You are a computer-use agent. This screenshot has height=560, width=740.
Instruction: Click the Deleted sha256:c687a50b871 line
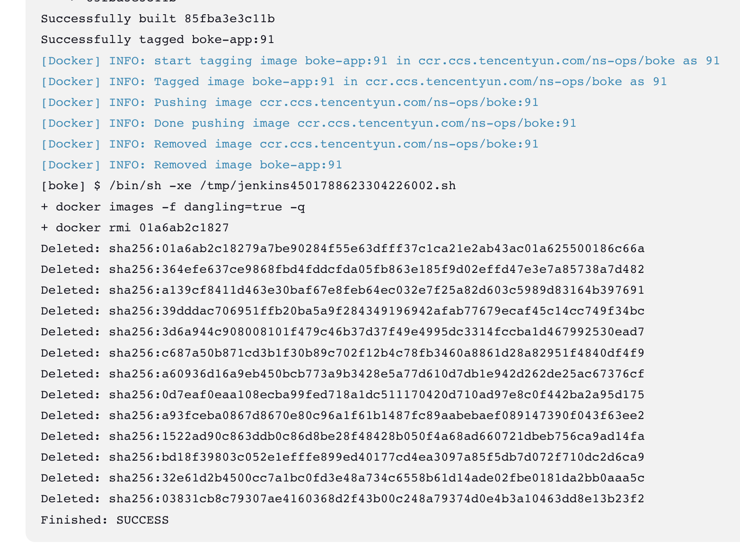(343, 353)
